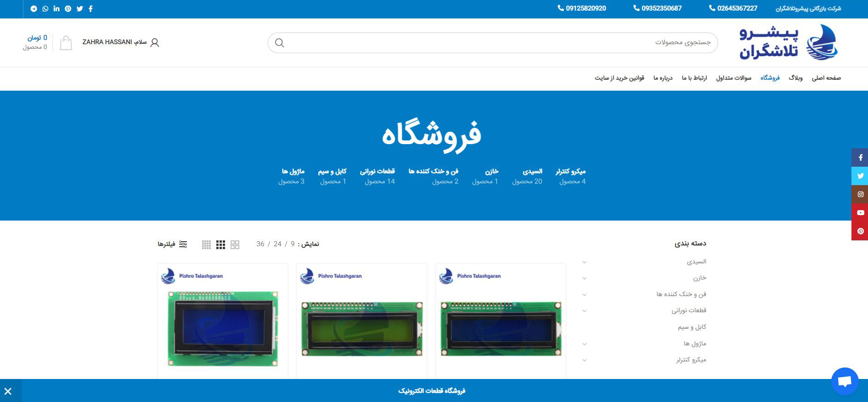Expand the میکرو کنترلر category chevron

584,360
